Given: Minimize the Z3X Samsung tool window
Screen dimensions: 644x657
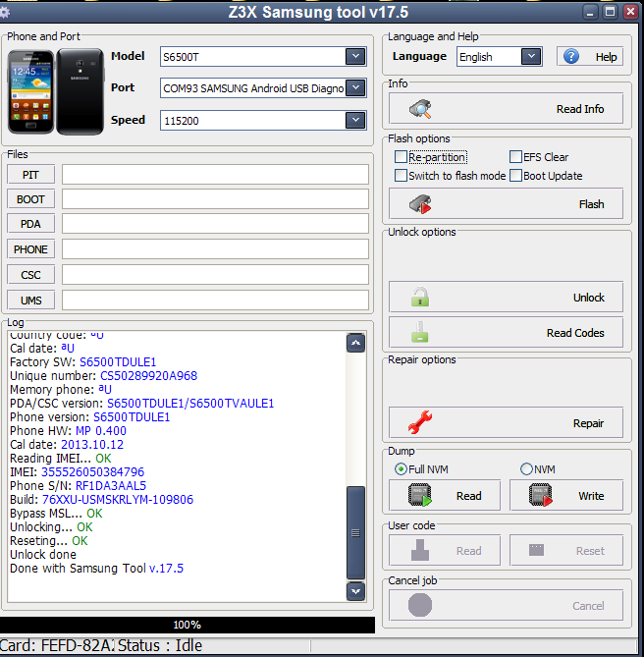Looking at the screenshot, I should pyautogui.click(x=590, y=12).
